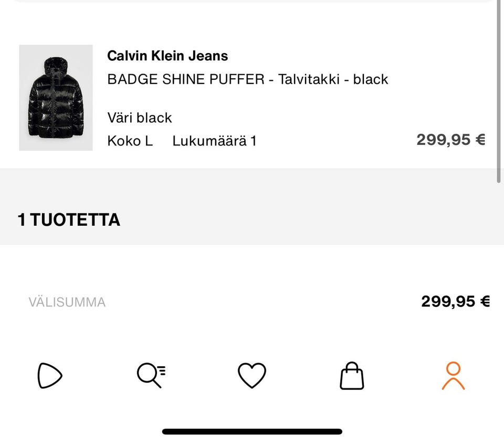Image resolution: width=504 pixels, height=444 pixels.
Task: Tap the subtotal amount 299,95 €
Action: click(455, 301)
